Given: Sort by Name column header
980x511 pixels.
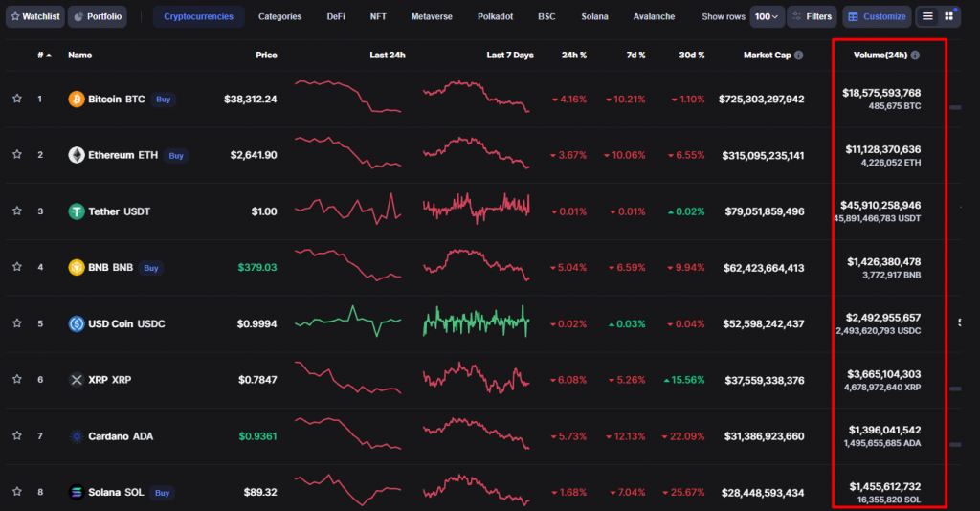Looking at the screenshot, I should pos(80,55).
